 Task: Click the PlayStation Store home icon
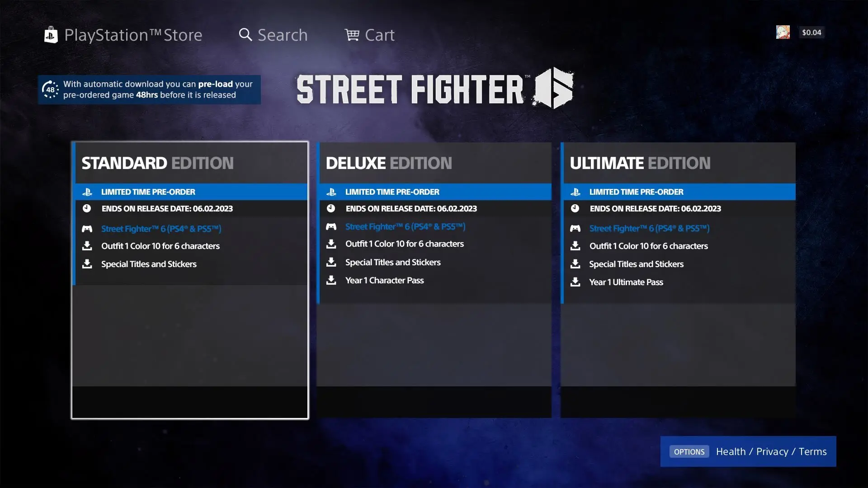click(50, 33)
